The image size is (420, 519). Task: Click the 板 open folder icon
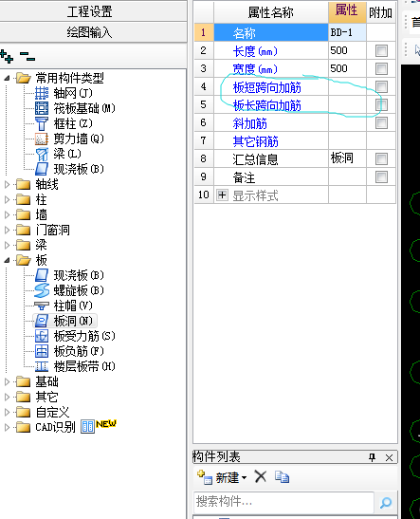click(23, 260)
